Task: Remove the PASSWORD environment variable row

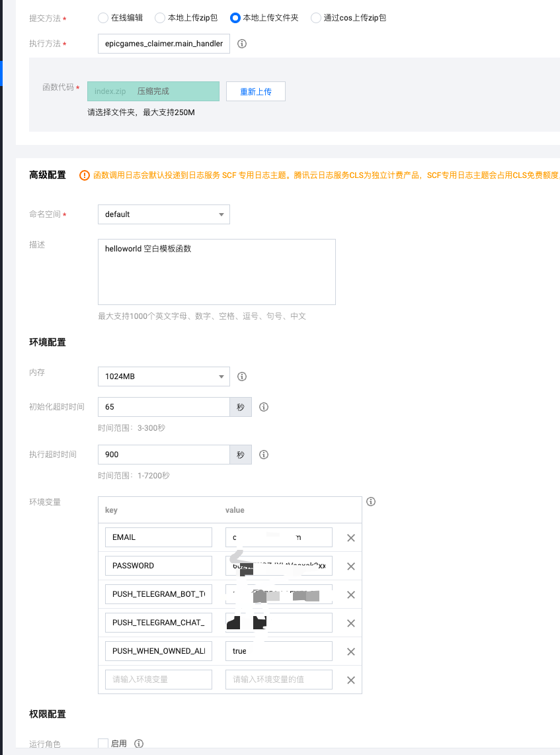Action: [351, 566]
